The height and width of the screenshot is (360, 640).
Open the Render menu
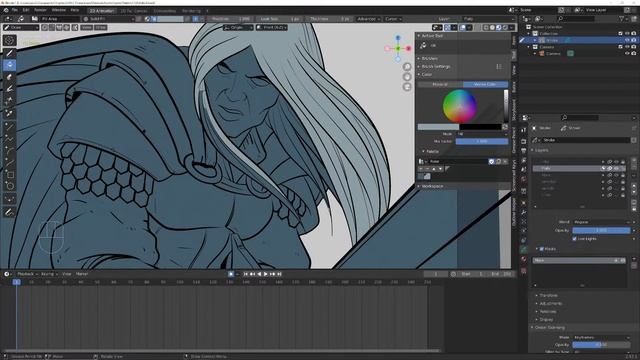(x=40, y=10)
